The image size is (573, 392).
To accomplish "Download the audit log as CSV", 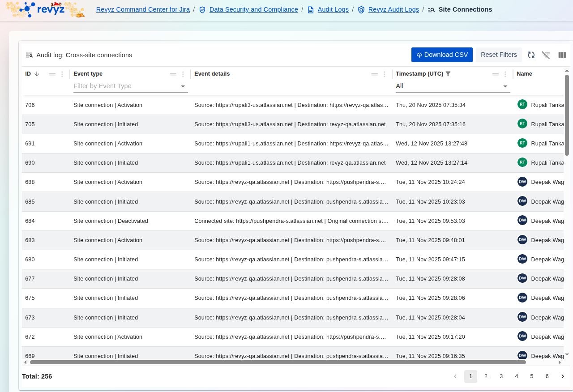I will (x=442, y=55).
